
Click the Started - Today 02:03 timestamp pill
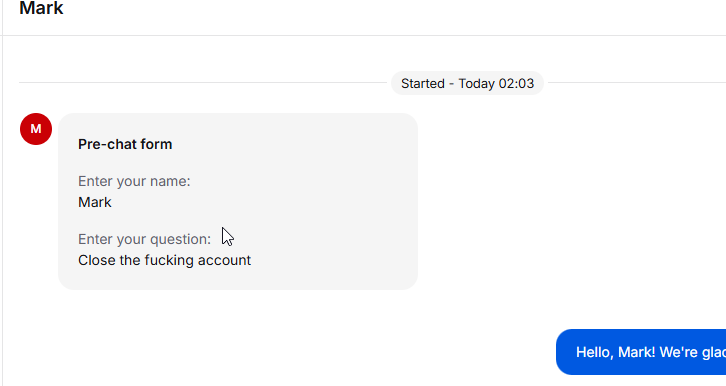click(x=467, y=83)
